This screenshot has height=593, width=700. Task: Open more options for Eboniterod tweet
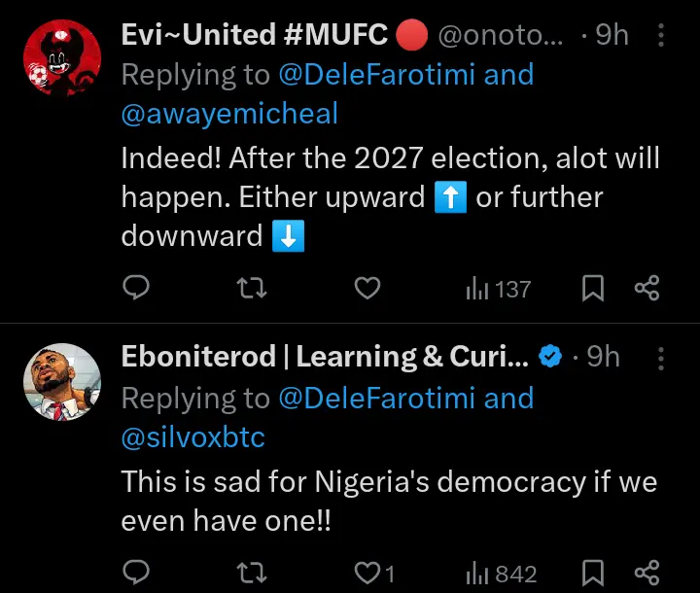tap(662, 358)
